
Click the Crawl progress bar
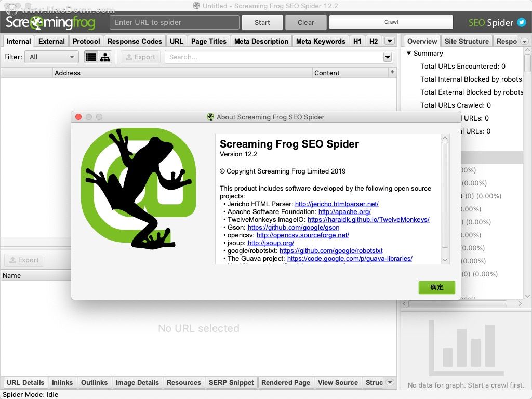pyautogui.click(x=391, y=22)
